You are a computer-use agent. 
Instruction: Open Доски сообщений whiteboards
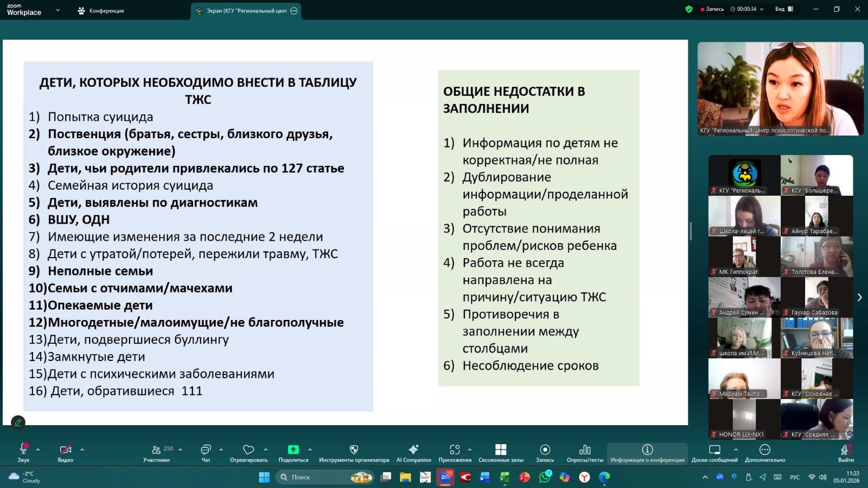tap(714, 452)
